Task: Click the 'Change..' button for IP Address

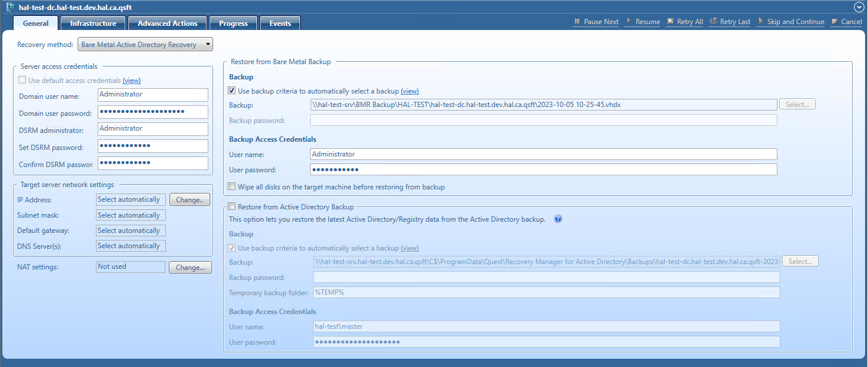Action: pyautogui.click(x=189, y=199)
